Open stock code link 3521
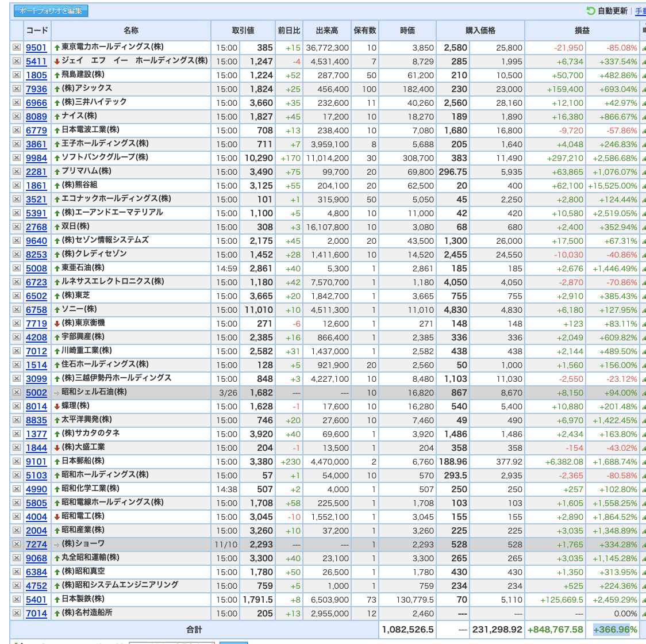Viewport: 646px width, 644px height. 36,200
